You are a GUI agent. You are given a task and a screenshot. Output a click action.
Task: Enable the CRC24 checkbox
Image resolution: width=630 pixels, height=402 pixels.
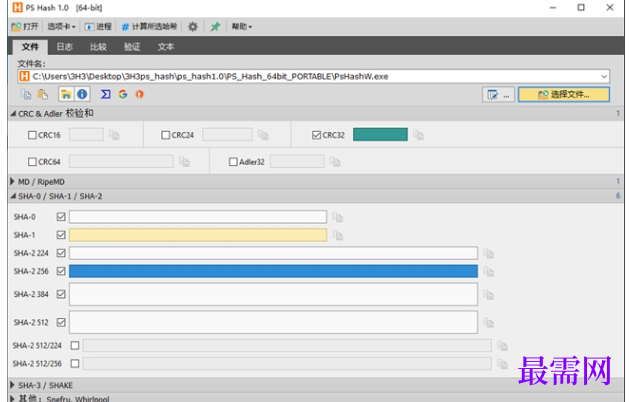click(x=166, y=135)
